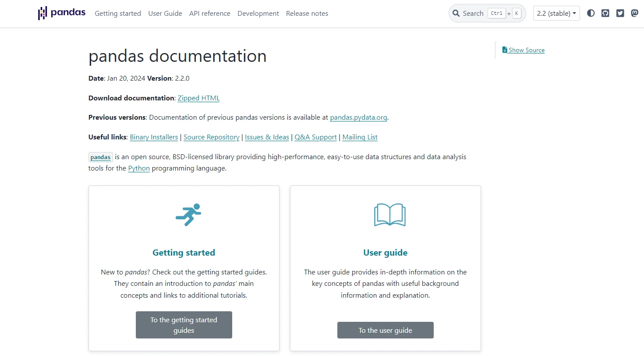644x356 pixels.
Task: Expand the 2.2 (stable) version dropdown
Action: (x=556, y=13)
